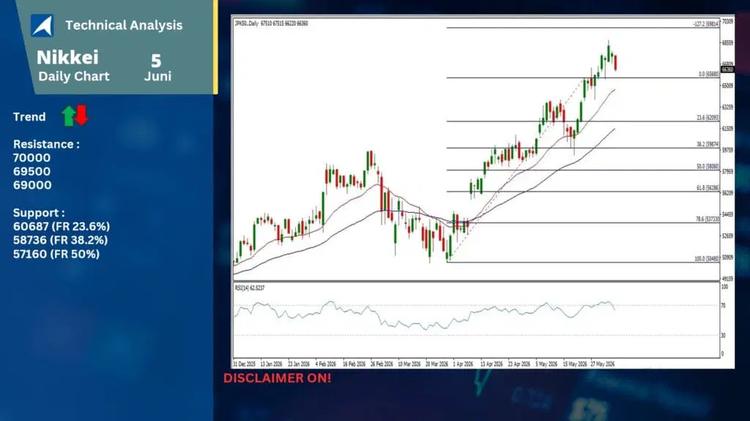Click the black current price marker on axis

727,70
